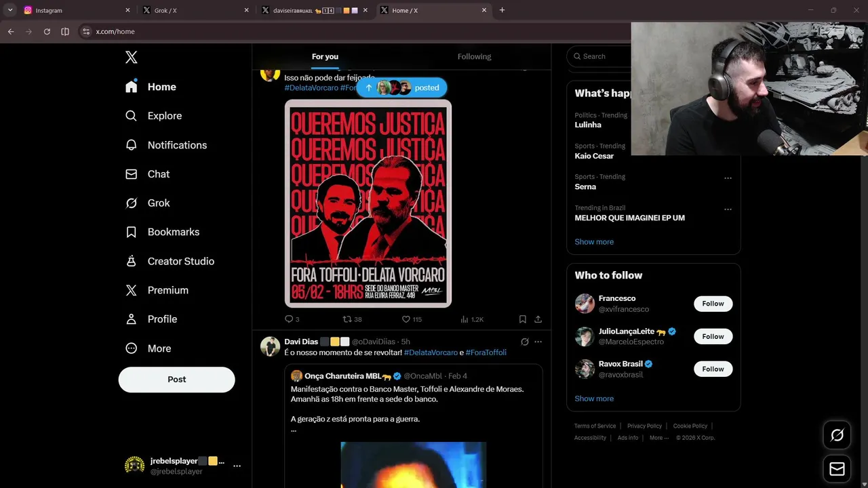Open the Serna trending topic
This screenshot has width=868, height=488.
click(x=585, y=187)
